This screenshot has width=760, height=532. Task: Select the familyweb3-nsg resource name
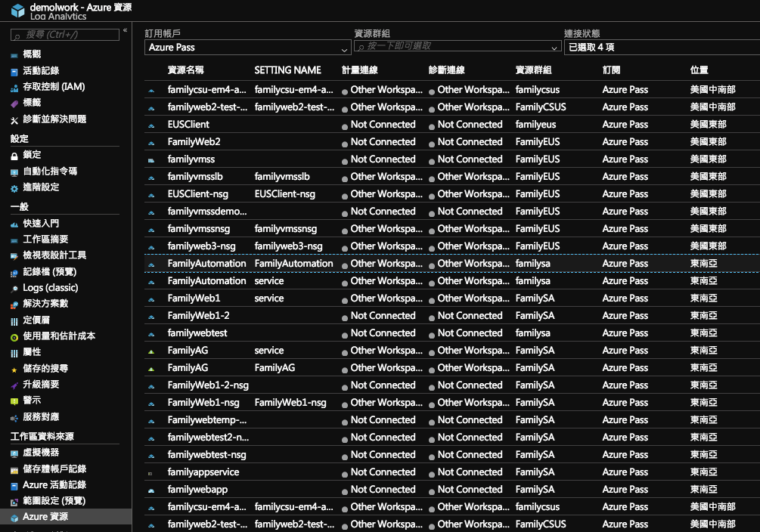pyautogui.click(x=201, y=246)
